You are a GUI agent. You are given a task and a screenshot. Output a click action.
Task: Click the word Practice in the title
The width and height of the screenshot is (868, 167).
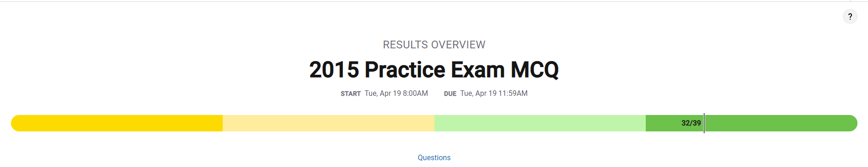click(405, 70)
